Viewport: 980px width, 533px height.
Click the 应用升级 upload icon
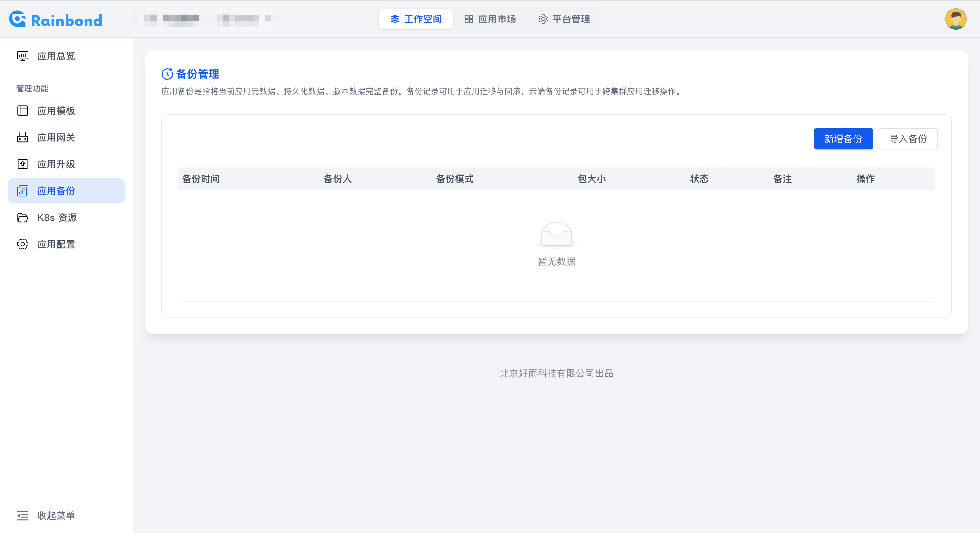coord(22,164)
